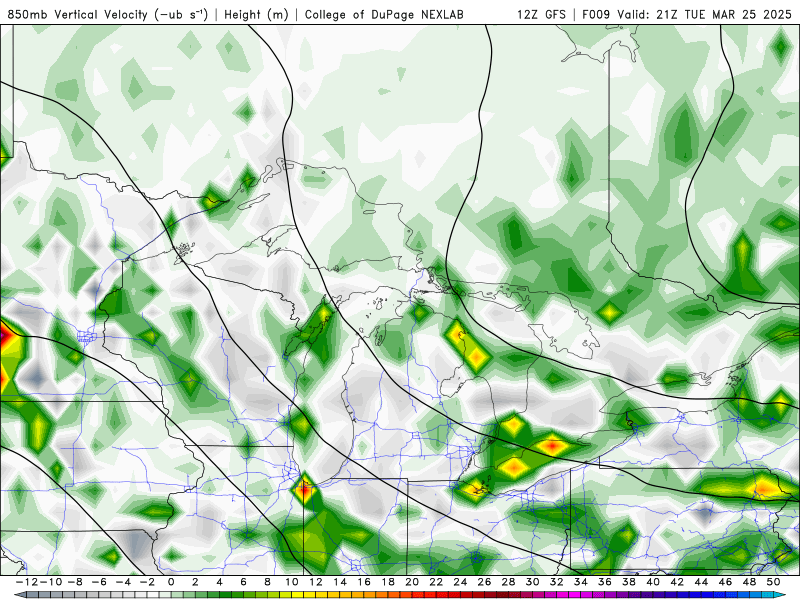Image resolution: width=800 pixels, height=600 pixels.
Task: Click the "22" color scale label
Action: pos(436,582)
